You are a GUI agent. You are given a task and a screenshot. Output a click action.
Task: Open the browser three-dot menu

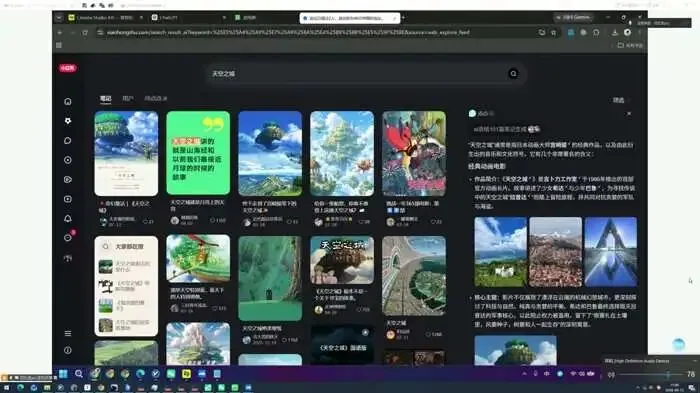pos(639,33)
